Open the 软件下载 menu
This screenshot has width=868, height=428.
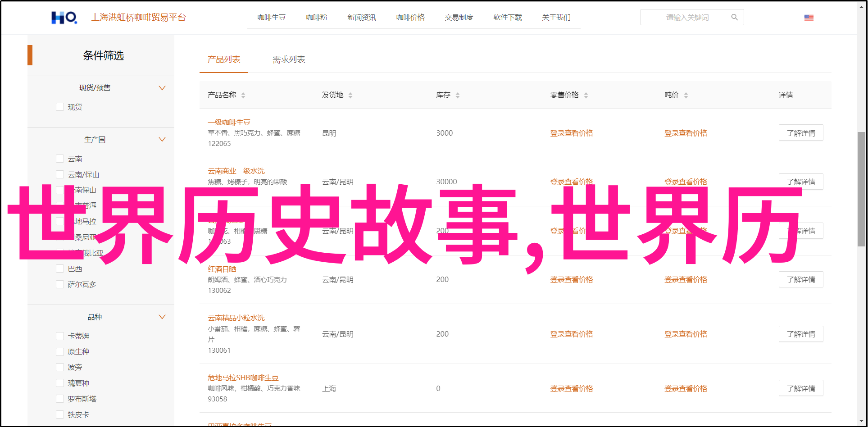click(508, 17)
